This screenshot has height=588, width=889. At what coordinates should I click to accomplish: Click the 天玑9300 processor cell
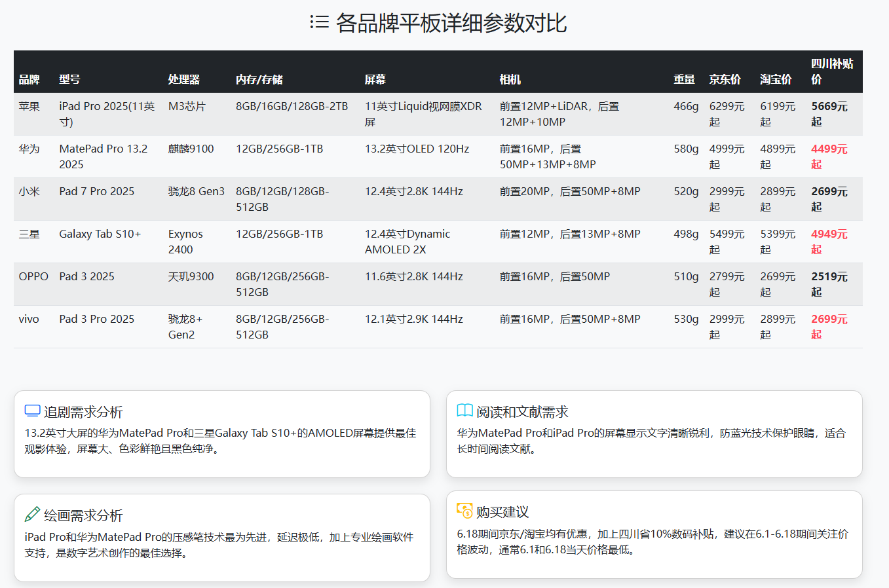(x=191, y=276)
